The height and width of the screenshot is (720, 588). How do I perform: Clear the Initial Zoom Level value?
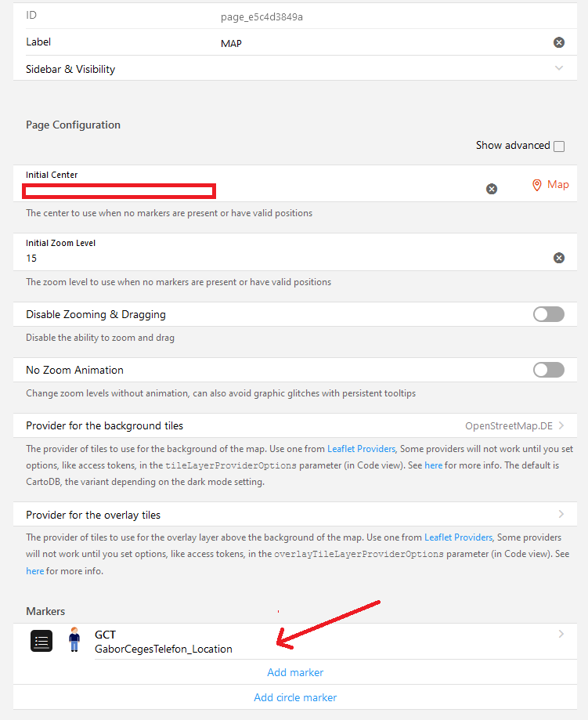559,258
